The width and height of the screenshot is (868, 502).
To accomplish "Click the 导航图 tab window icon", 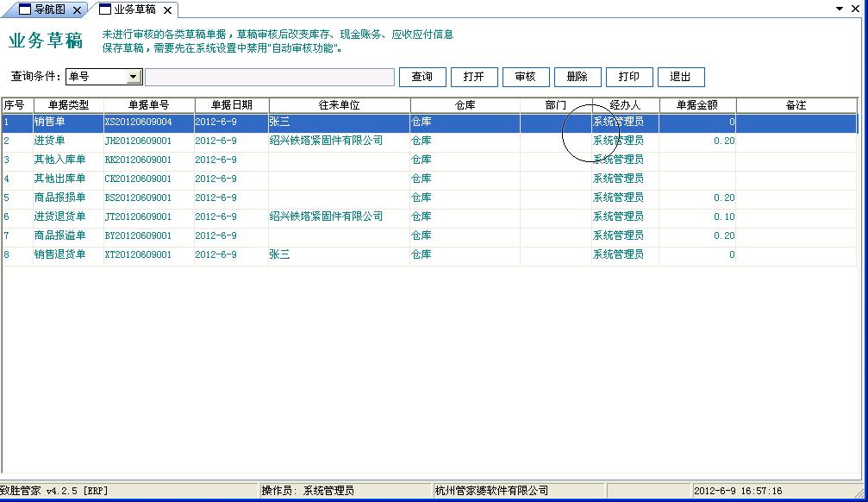I will [25, 9].
